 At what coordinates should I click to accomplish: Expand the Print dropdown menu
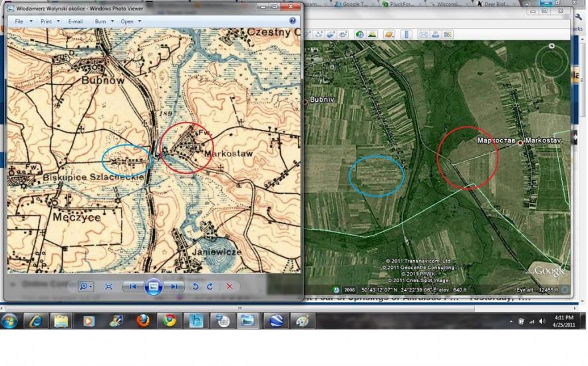50,21
